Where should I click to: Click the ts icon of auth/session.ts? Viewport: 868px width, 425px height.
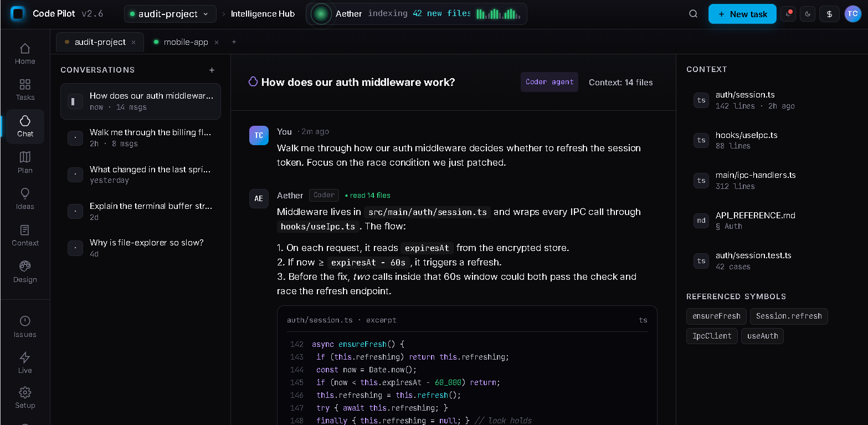coord(701,100)
